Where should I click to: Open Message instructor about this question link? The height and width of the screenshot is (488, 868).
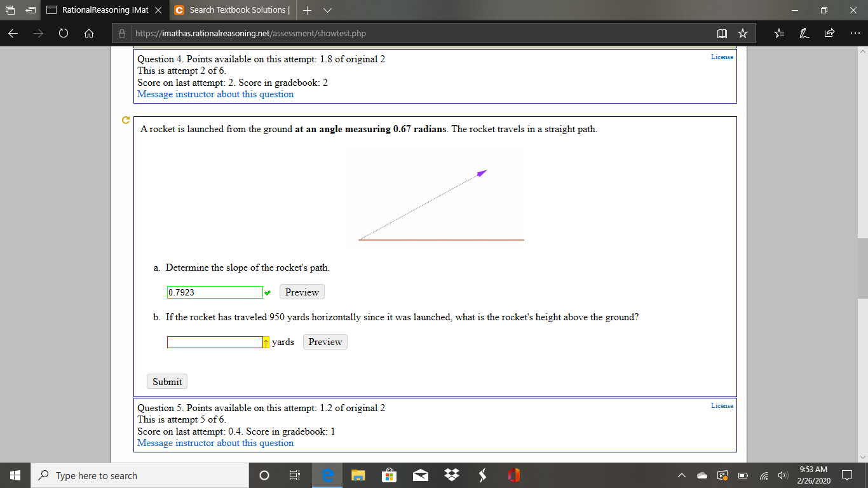[214, 94]
